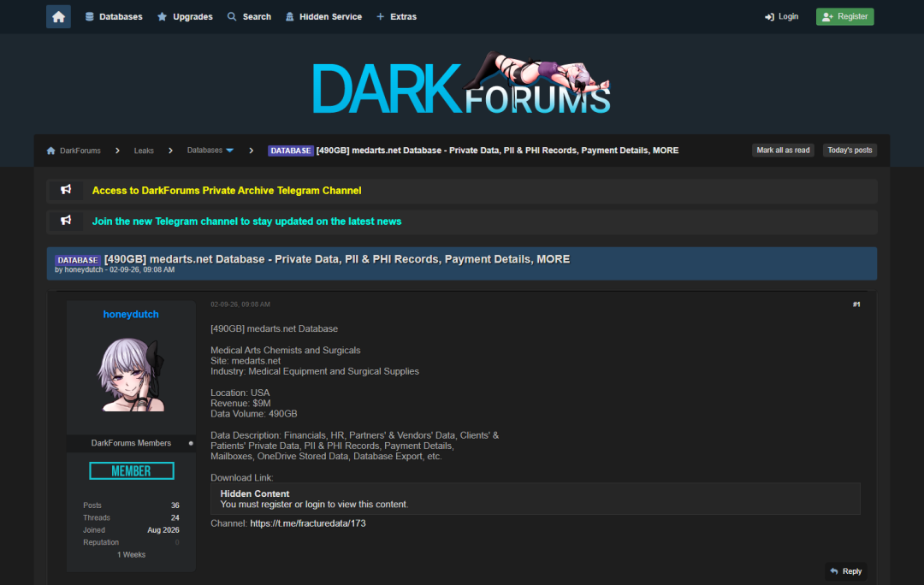The image size is (924, 585).
Task: Click Today's posts button
Action: (x=850, y=151)
